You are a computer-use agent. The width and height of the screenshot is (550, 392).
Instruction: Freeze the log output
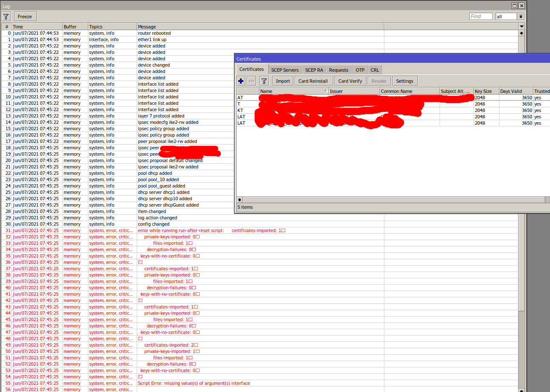point(25,16)
